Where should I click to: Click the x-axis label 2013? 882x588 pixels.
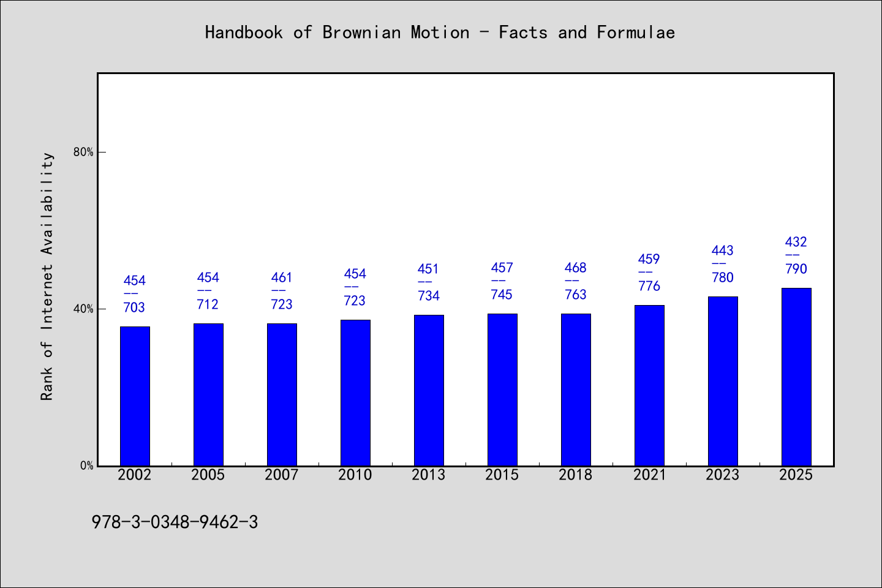coord(429,475)
